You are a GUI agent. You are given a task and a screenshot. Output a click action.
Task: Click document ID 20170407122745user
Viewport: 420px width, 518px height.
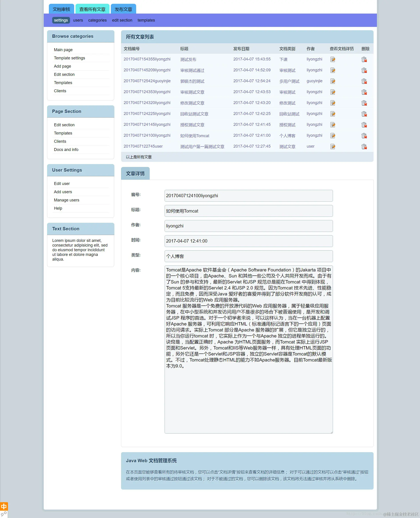click(x=143, y=146)
